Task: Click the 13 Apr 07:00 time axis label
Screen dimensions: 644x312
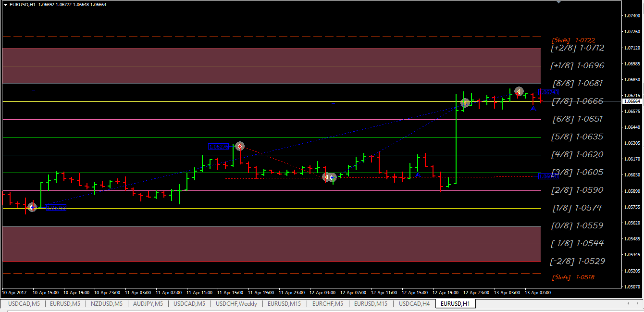Action: 537,292
